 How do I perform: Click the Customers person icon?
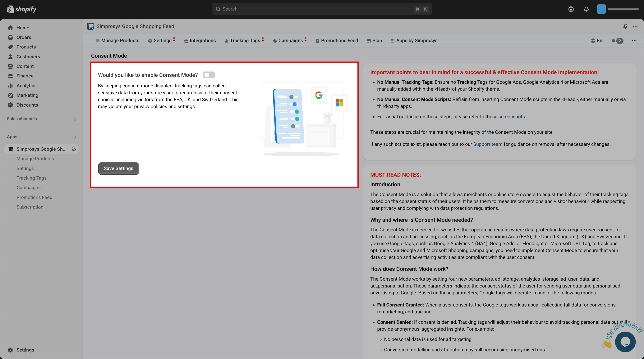tap(10, 57)
